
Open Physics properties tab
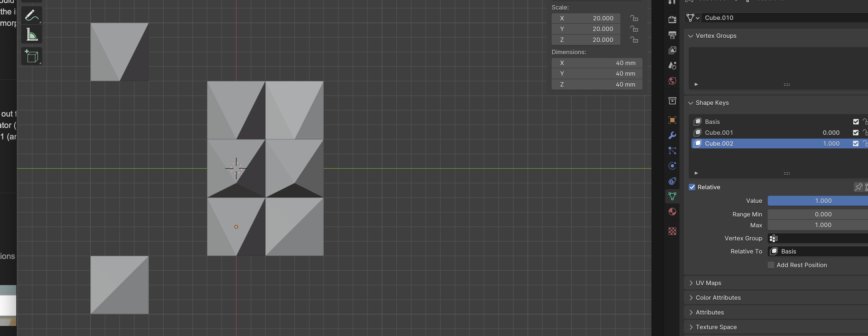(672, 166)
